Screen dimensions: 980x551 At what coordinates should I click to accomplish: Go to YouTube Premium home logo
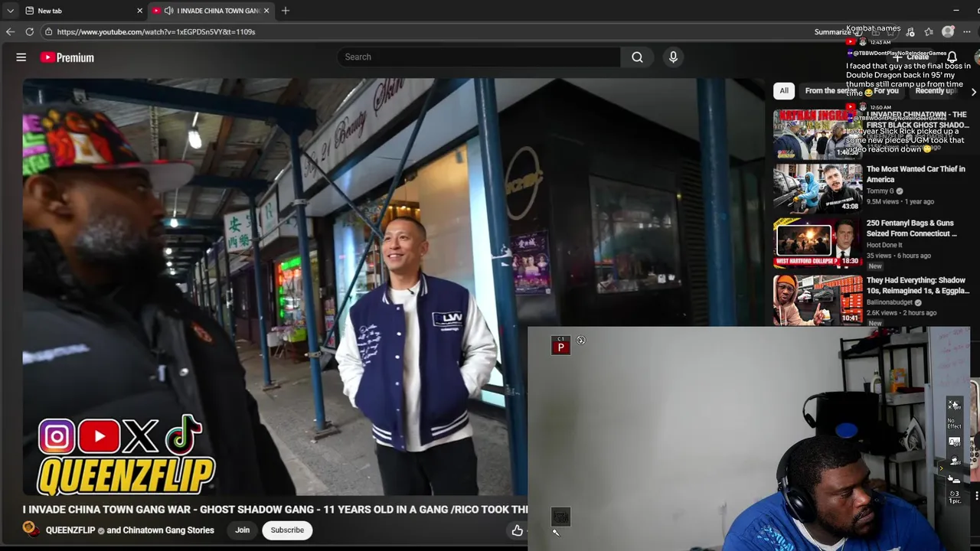tap(67, 57)
